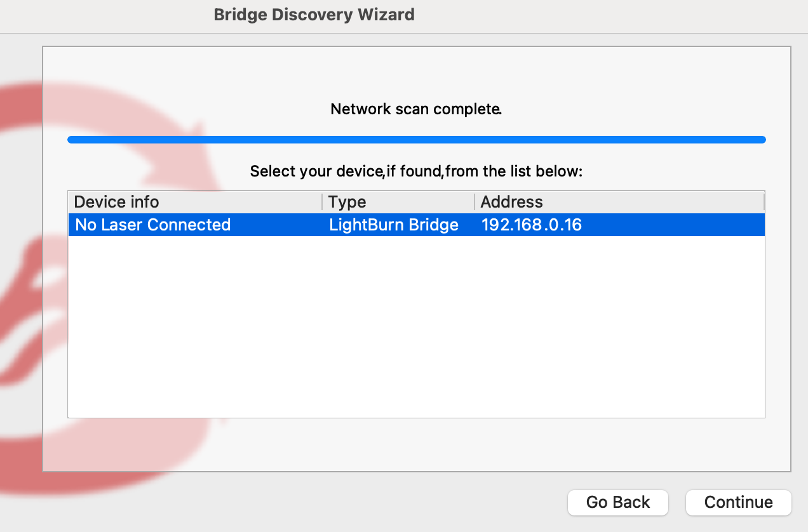Sort devices by Type column header

398,202
